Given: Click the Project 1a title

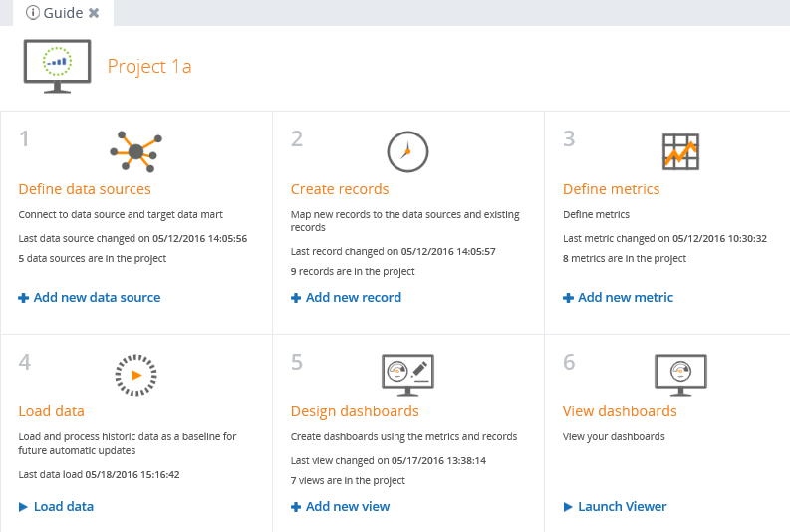Looking at the screenshot, I should [149, 67].
